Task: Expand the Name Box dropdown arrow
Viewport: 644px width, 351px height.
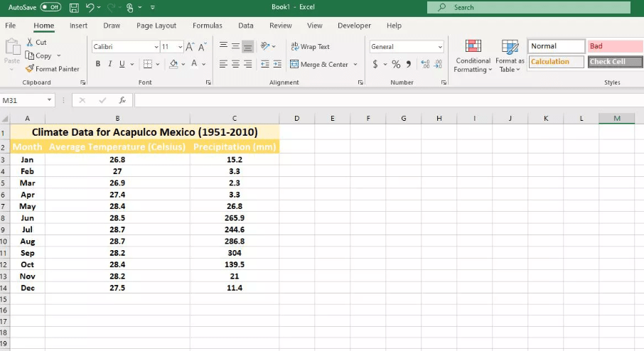Action: coord(49,100)
